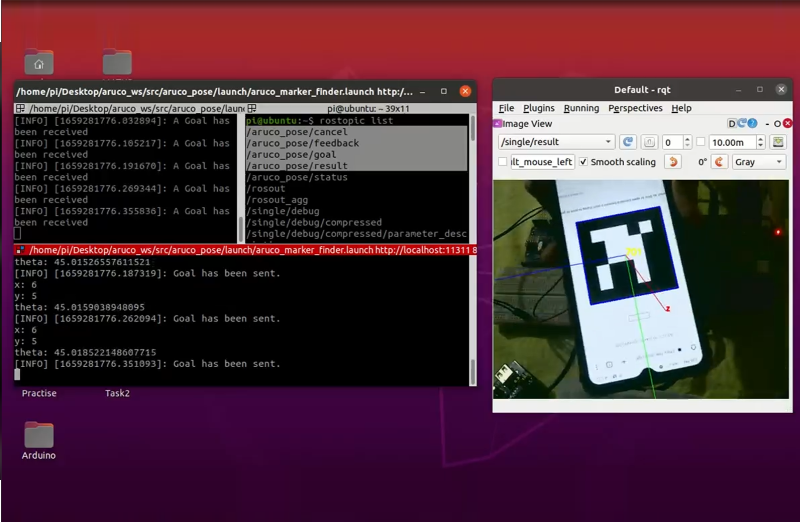The image size is (800, 522).
Task: Focus the pi@ubuntu: ~ 39x11 pane header
Action: pos(361,108)
